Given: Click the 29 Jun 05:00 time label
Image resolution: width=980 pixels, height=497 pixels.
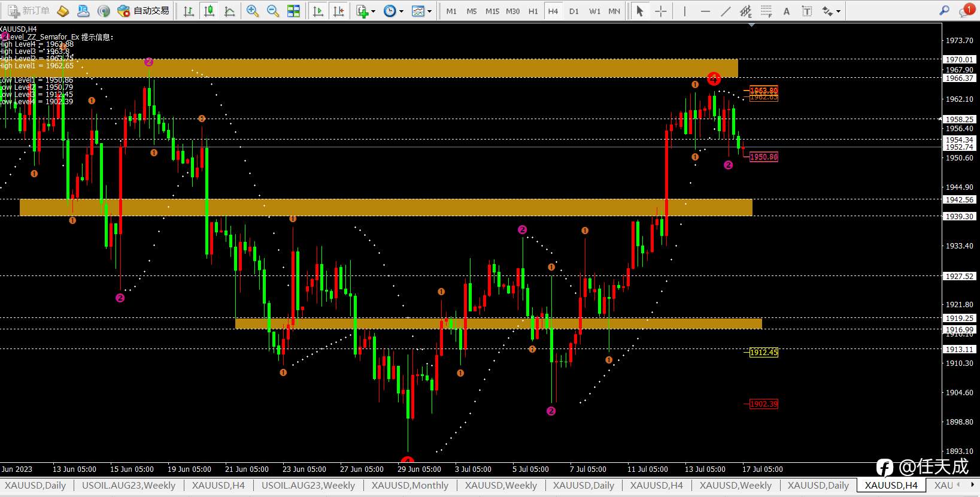Looking at the screenshot, I should (419, 469).
